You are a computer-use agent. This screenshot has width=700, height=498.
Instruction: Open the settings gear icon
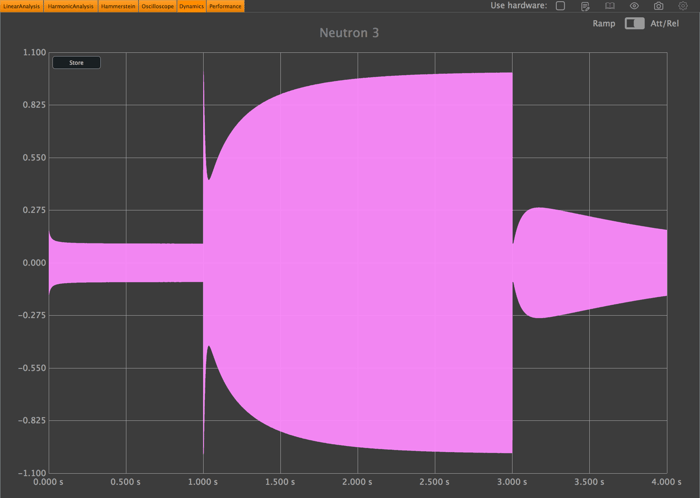point(683,6)
